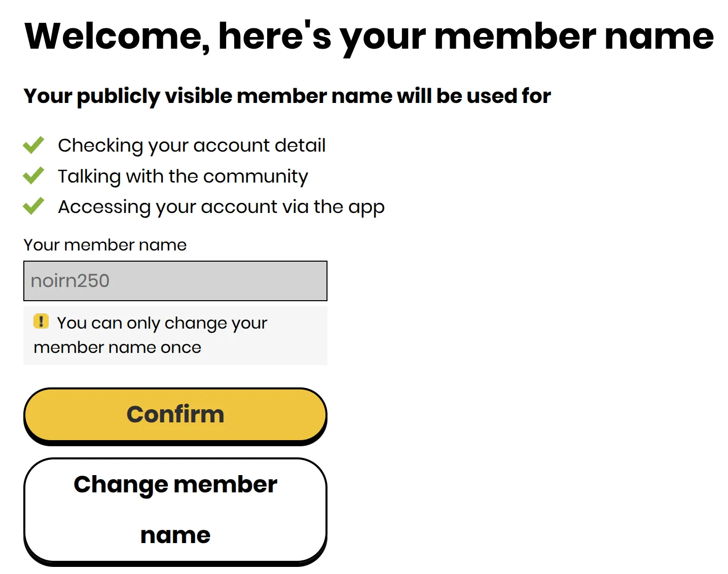Screen dimensions: 728x574
Task: Click the publicly visible member name subheading
Action: tap(287, 96)
